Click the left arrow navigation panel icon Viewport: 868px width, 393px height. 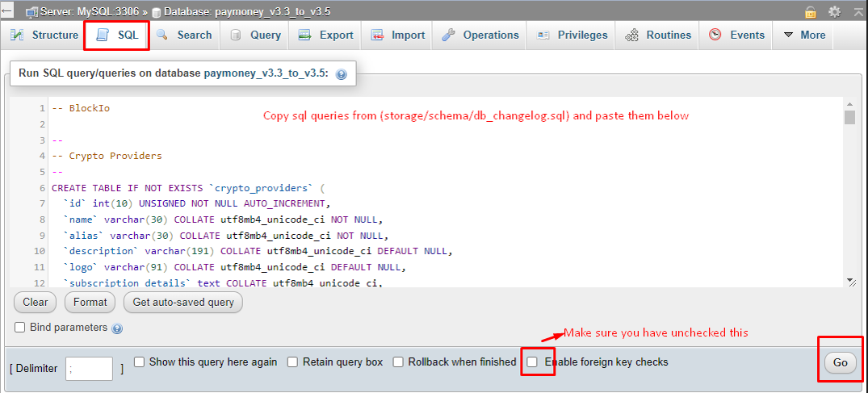pyautogui.click(x=6, y=11)
